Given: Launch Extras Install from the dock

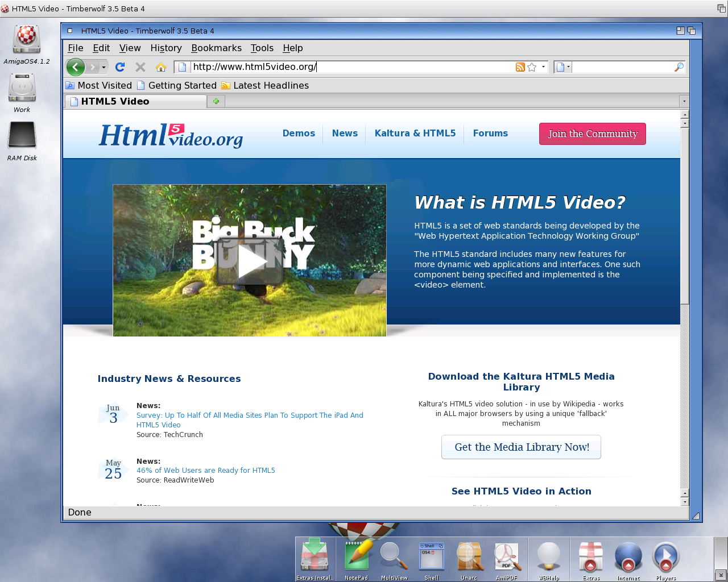Looking at the screenshot, I should click(x=315, y=560).
